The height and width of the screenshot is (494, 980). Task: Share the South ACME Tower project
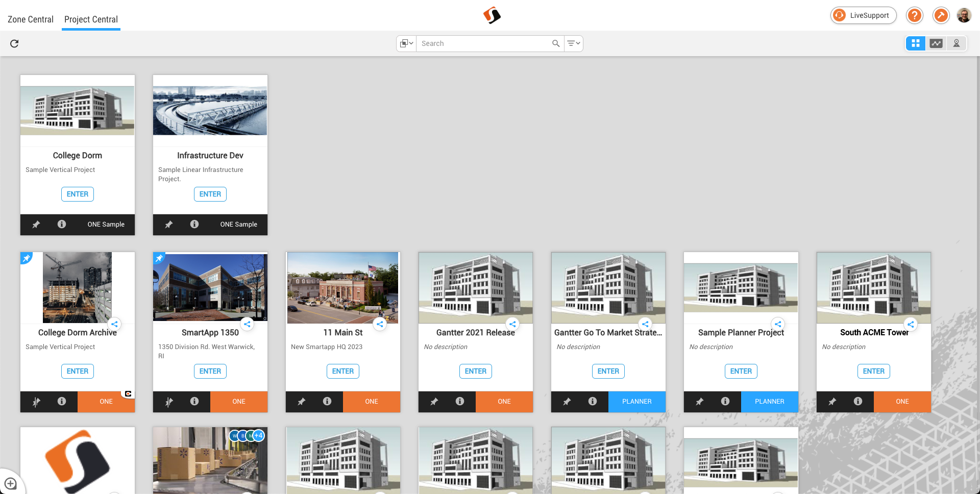coord(911,324)
